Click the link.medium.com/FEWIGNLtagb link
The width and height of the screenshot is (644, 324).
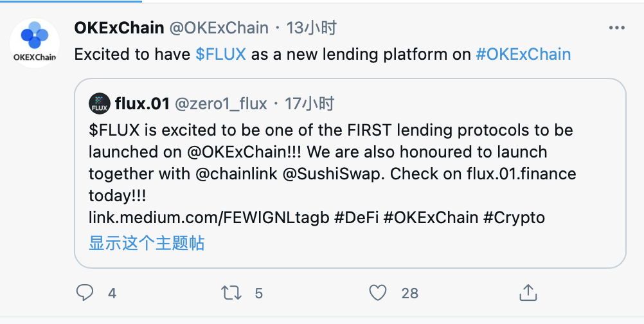(x=208, y=217)
